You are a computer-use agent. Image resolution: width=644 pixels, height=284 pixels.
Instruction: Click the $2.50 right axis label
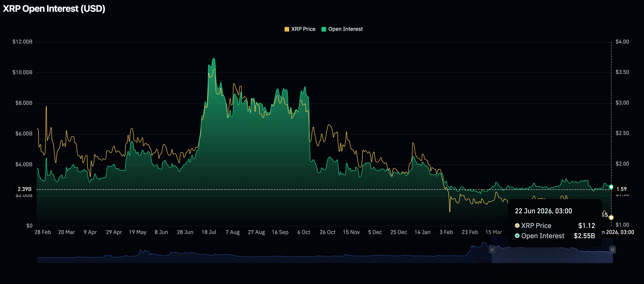(622, 133)
